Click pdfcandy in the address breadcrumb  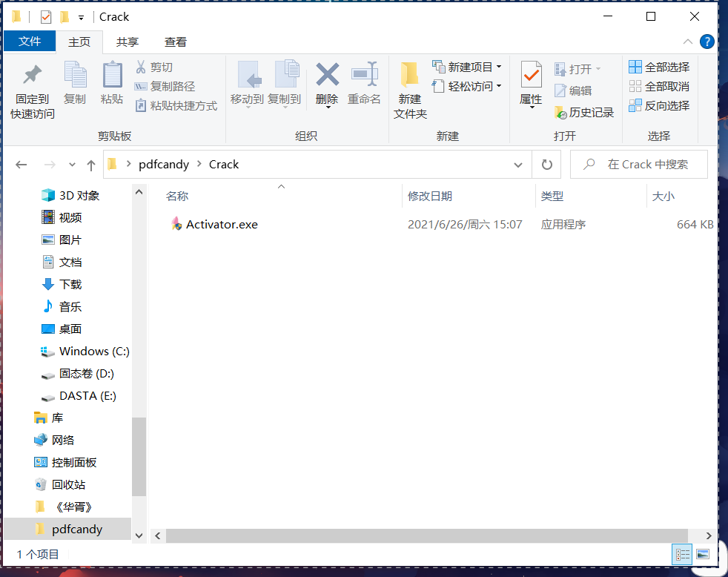coord(164,165)
